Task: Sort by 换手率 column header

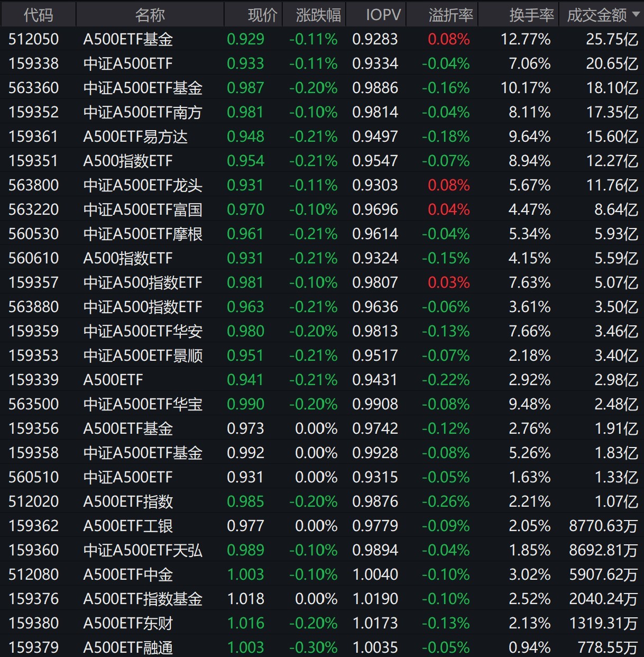Action: 518,15
